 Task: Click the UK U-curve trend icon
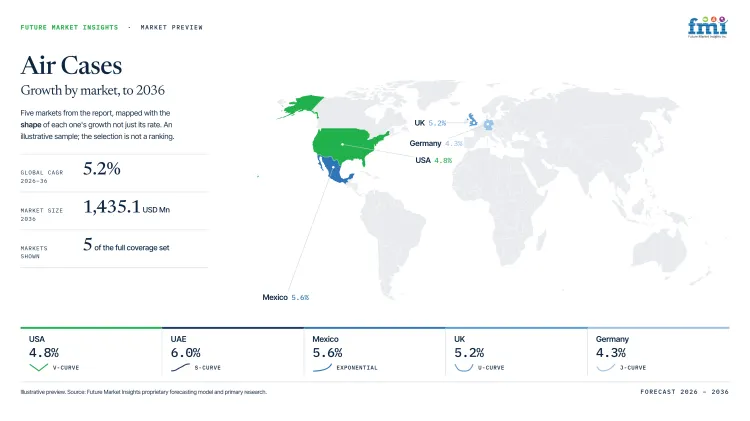pyautogui.click(x=463, y=367)
